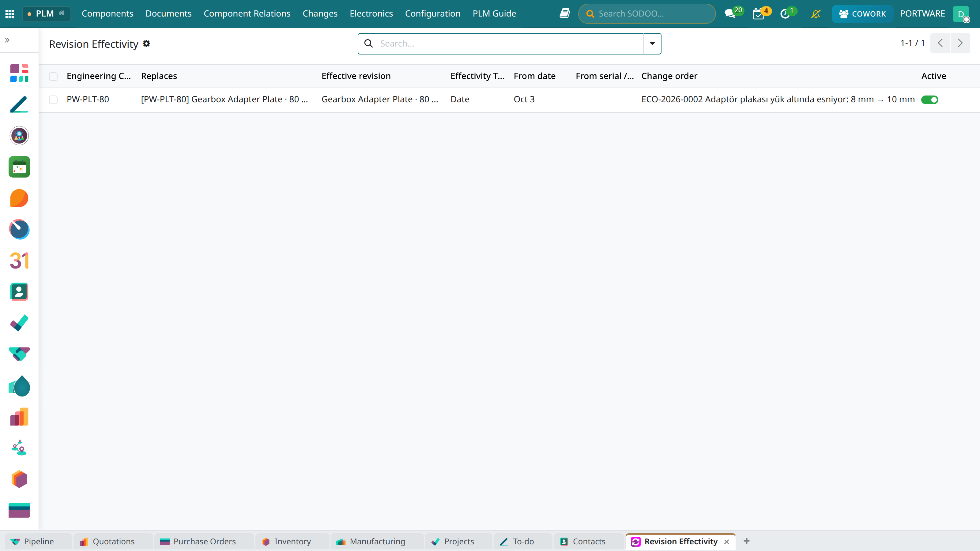
Task: Click the knowledge book icon in top bar
Action: click(x=564, y=14)
